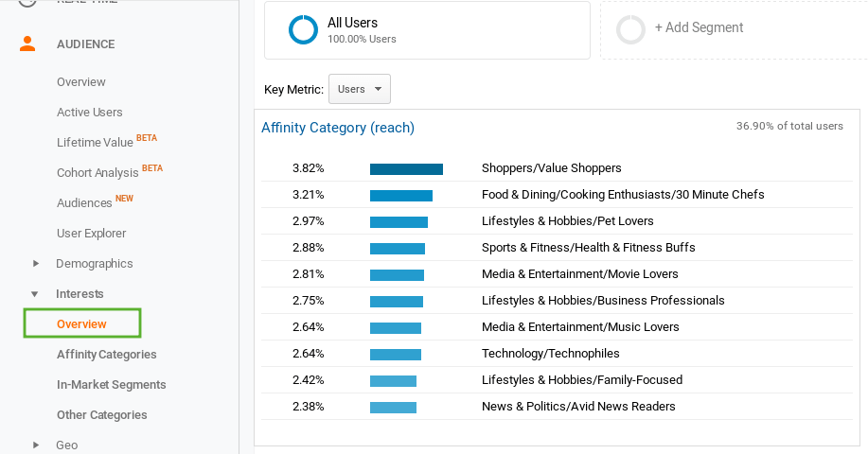Open User Explorer report
Image resolution: width=868 pixels, height=454 pixels.
click(x=91, y=234)
